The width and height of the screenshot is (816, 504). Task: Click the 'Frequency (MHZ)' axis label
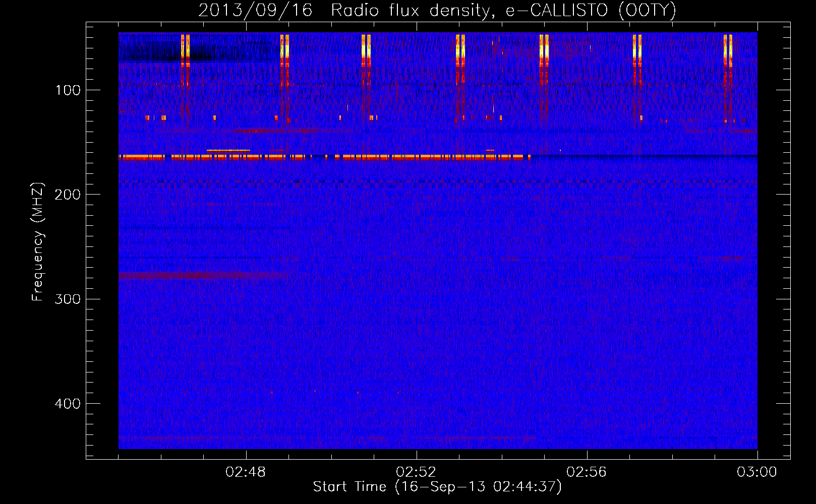pos(38,242)
